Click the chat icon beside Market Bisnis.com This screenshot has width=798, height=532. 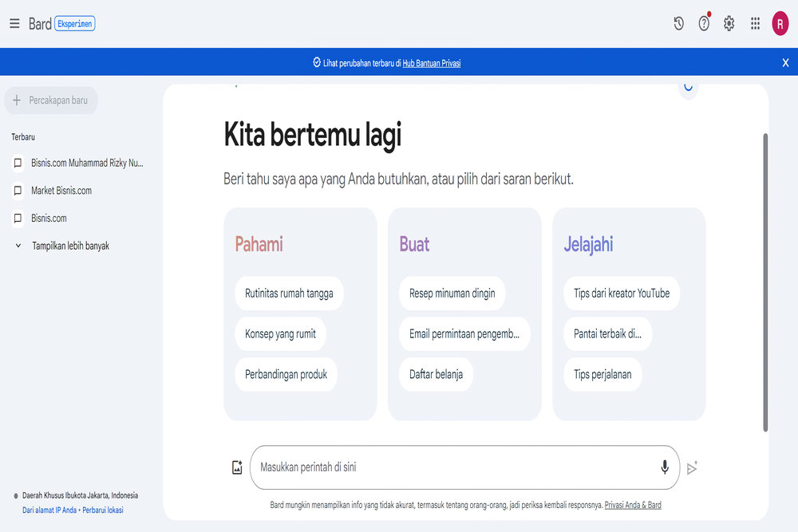18,191
